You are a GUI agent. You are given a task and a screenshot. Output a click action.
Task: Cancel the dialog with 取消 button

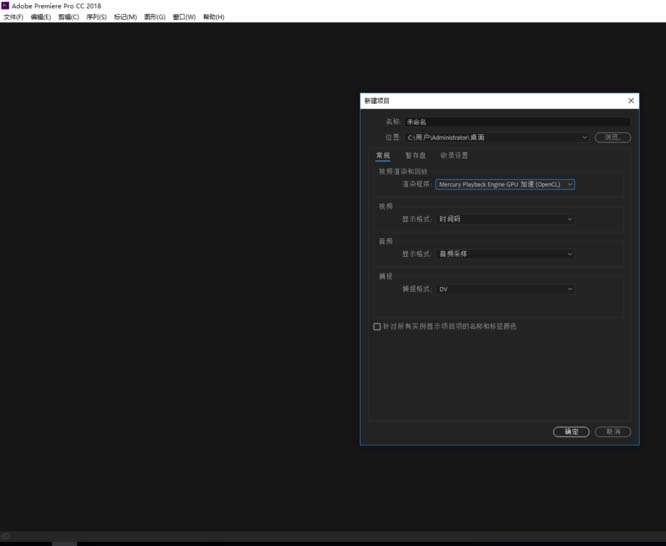pos(612,432)
